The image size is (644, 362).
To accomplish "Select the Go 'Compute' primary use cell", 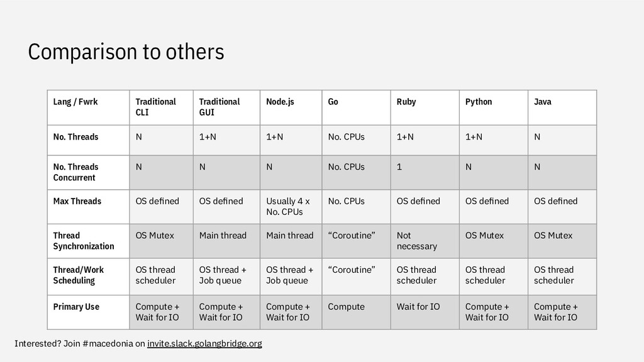I will coord(356,312).
